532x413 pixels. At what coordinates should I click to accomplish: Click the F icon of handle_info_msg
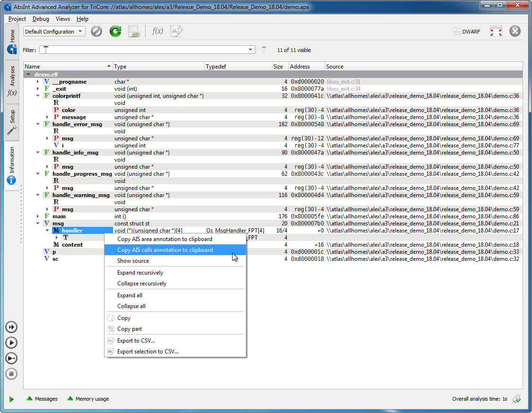tap(47, 153)
